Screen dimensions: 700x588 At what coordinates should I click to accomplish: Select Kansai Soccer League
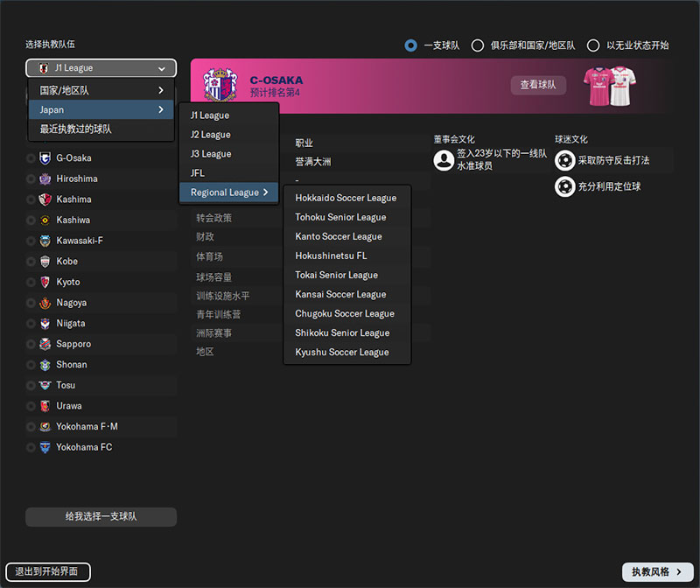point(346,294)
